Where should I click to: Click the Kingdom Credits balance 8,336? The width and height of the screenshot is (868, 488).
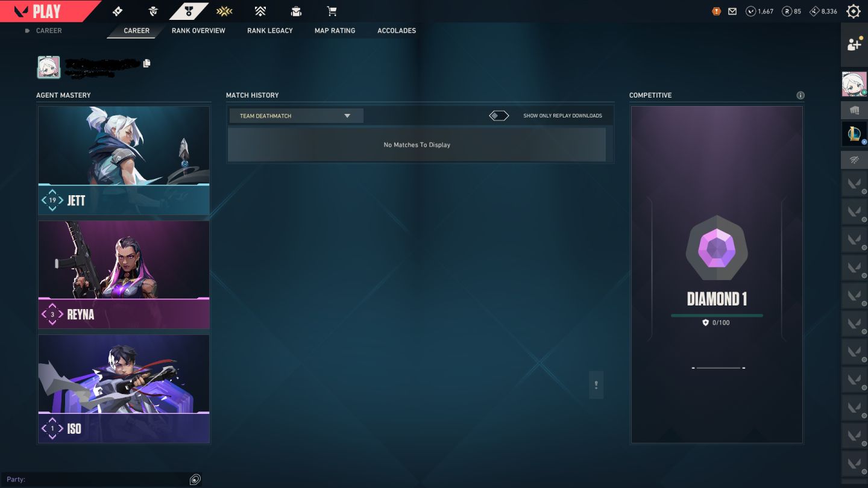(x=823, y=11)
